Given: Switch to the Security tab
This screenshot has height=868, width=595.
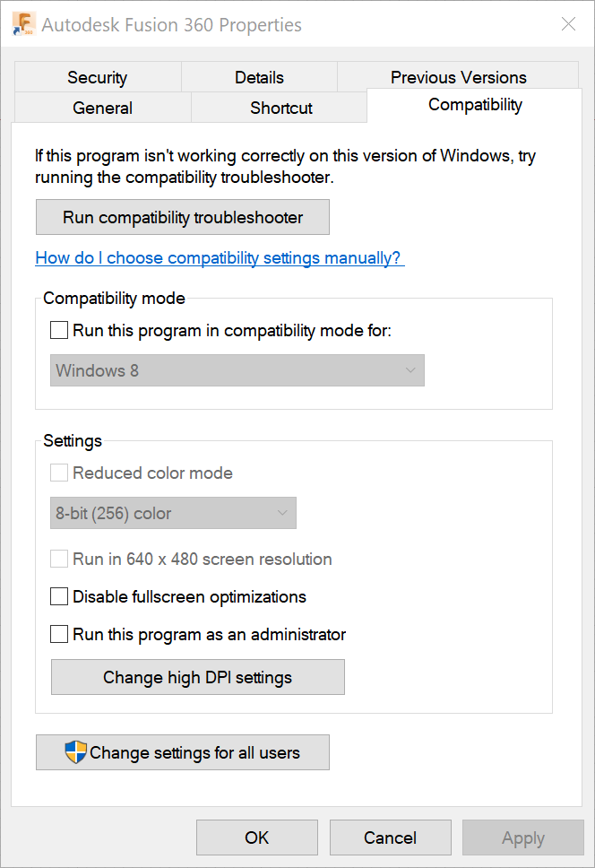Looking at the screenshot, I should [x=97, y=77].
